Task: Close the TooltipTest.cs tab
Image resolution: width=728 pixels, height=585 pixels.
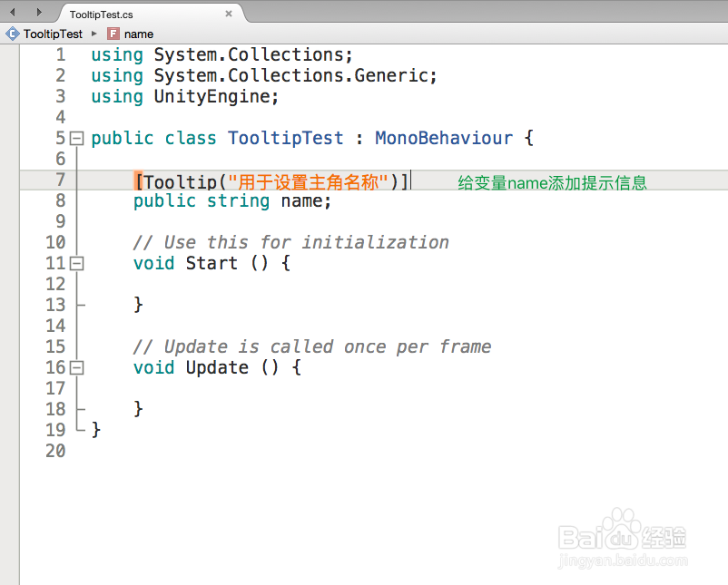Action: (227, 14)
